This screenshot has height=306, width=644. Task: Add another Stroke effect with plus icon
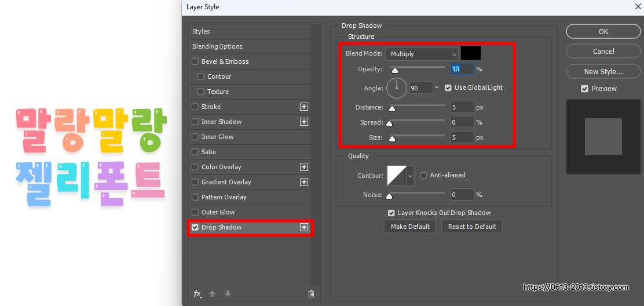pyautogui.click(x=304, y=107)
